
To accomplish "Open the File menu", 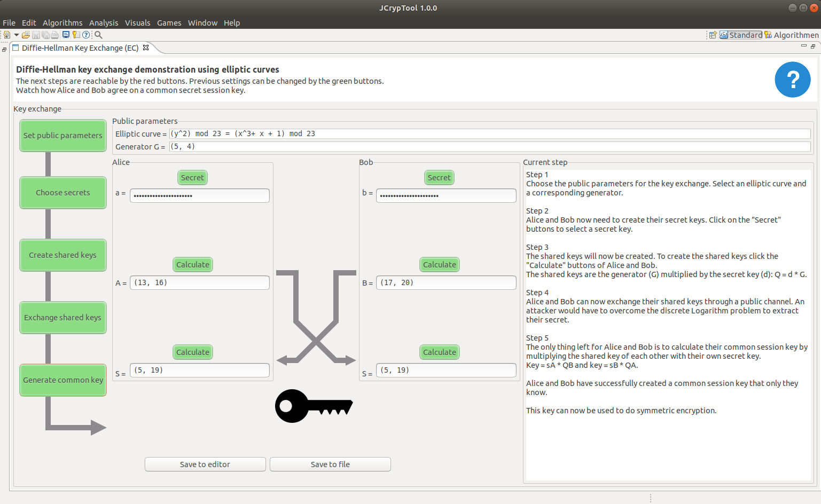I will (x=9, y=22).
